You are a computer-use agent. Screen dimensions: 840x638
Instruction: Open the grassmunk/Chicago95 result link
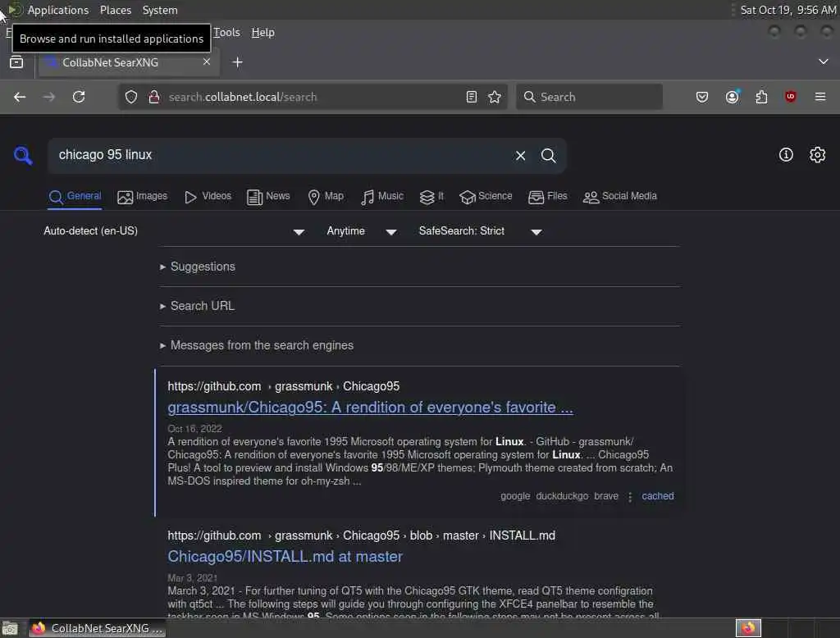point(370,408)
